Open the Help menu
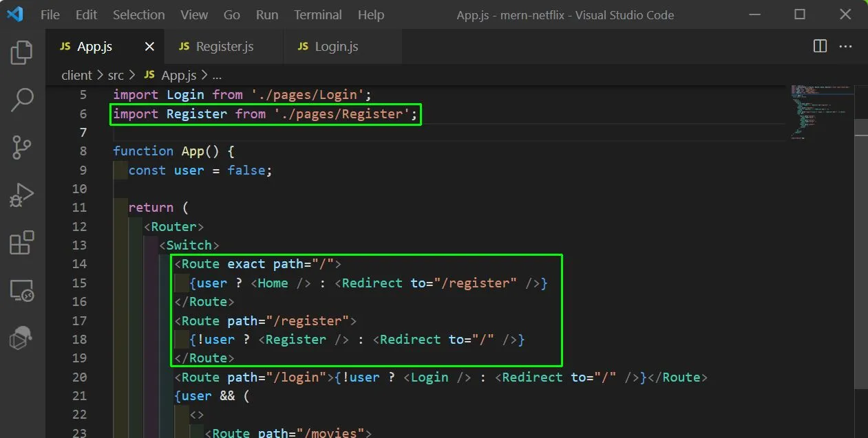 click(x=371, y=14)
